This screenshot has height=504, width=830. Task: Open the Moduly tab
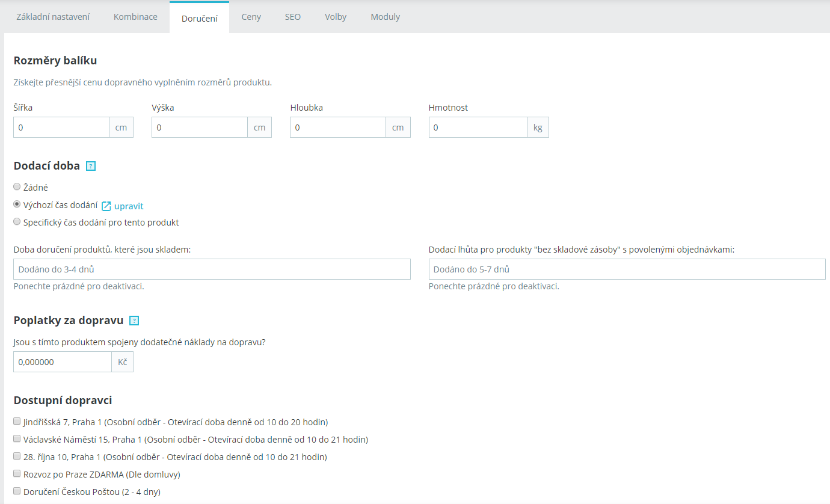(x=386, y=17)
